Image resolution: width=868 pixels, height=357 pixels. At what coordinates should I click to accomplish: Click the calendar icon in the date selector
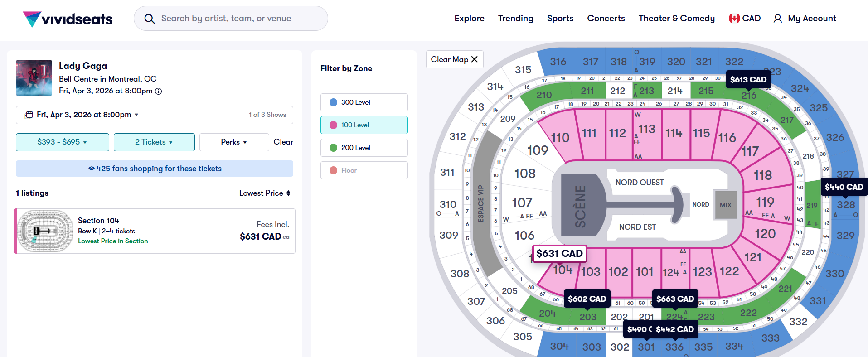(x=29, y=115)
